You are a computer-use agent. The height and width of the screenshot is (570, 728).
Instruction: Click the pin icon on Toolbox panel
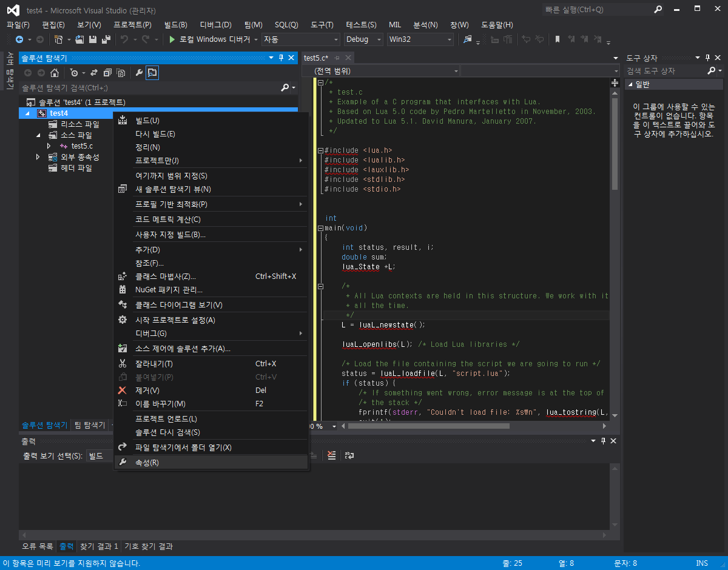(x=707, y=58)
